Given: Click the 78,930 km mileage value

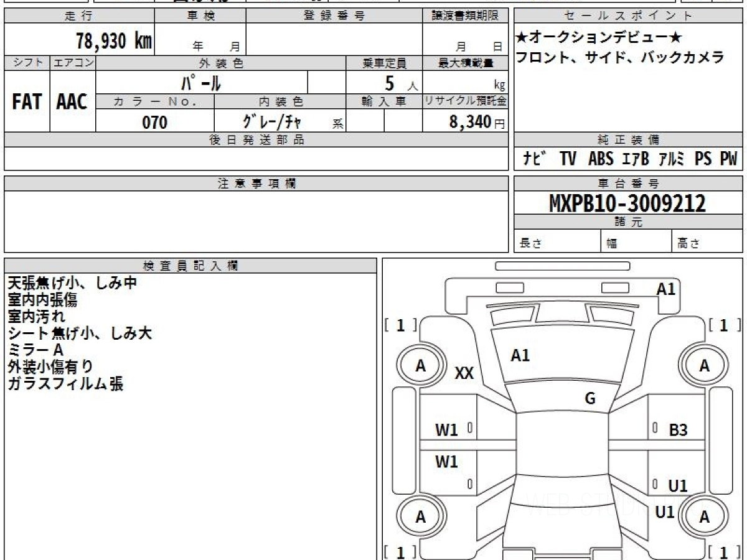Looking at the screenshot, I should (114, 41).
